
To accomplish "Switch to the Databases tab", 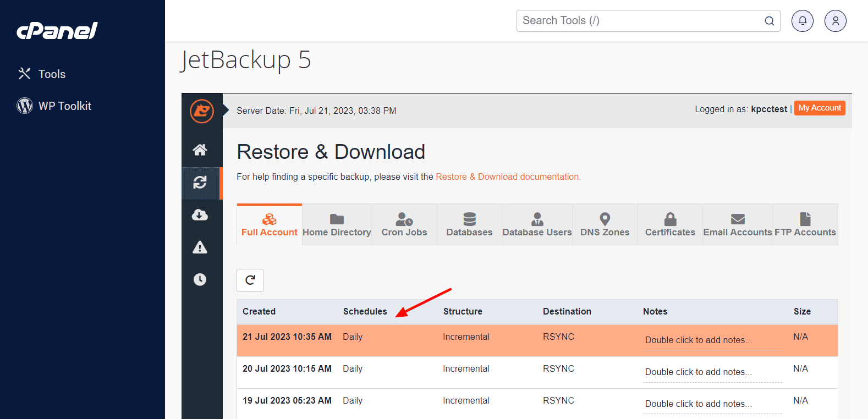I will pos(469,225).
